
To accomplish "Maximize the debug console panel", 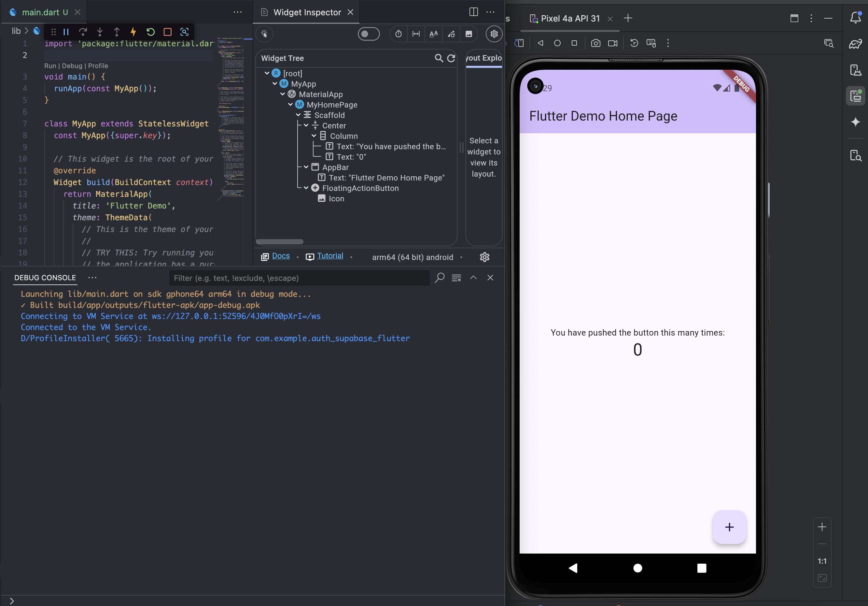I will tap(473, 278).
